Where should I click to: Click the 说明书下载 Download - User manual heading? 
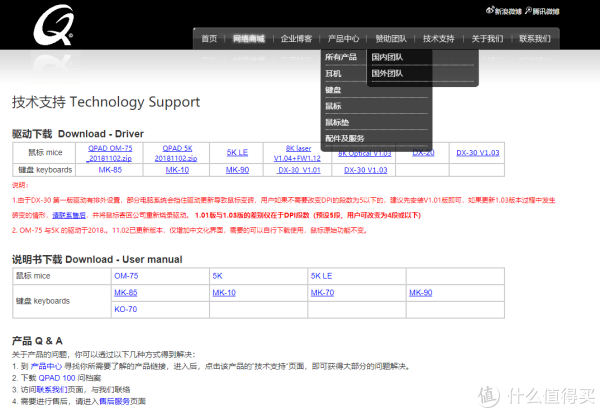pyautogui.click(x=97, y=260)
